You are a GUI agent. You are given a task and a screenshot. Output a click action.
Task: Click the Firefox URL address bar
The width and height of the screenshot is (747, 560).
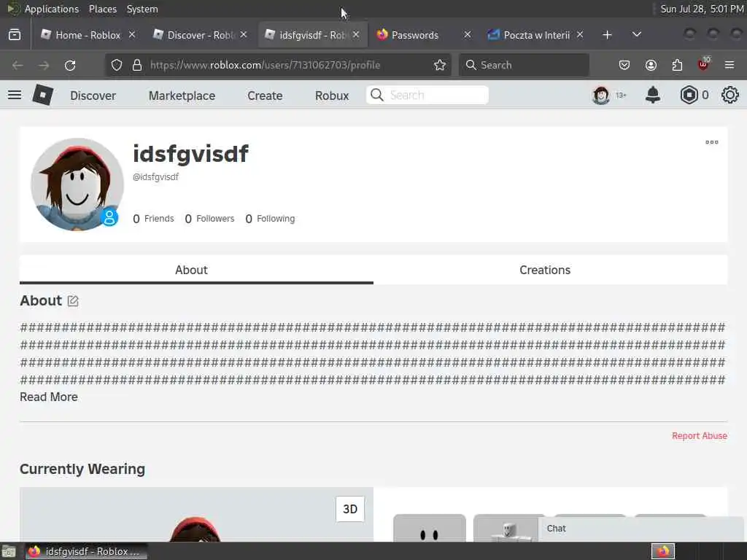coord(276,65)
